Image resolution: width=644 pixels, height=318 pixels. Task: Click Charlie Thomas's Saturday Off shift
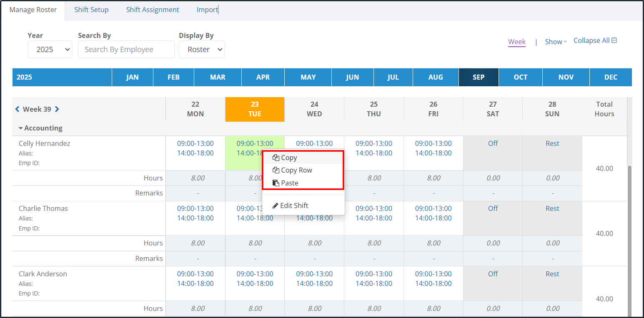pyautogui.click(x=493, y=208)
